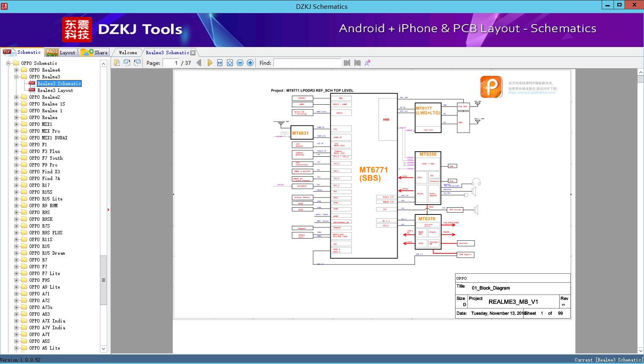Expand the OPPO R9SK folder
The image size is (644, 364).
[x=17, y=219]
